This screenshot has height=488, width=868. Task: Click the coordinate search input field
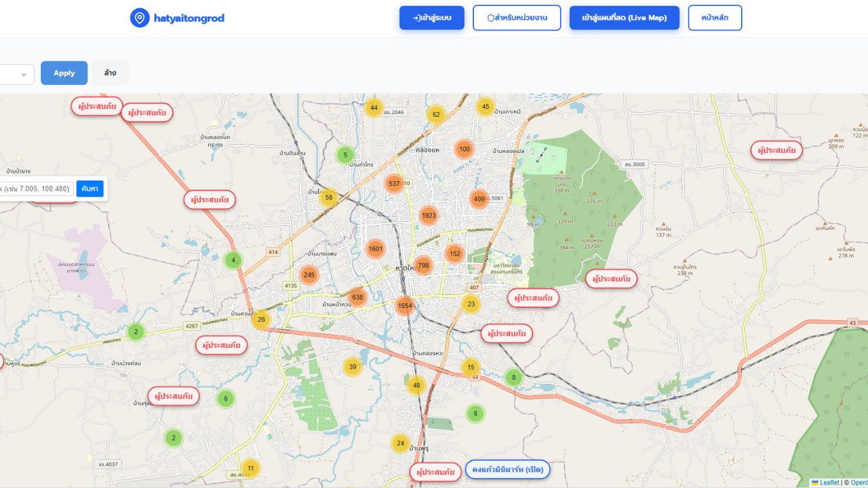(x=37, y=188)
